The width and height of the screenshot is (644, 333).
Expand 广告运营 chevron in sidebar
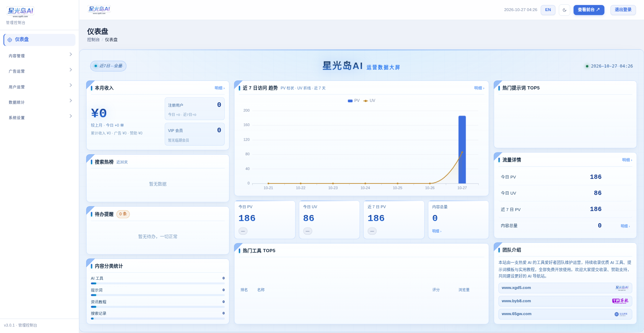pyautogui.click(x=70, y=70)
